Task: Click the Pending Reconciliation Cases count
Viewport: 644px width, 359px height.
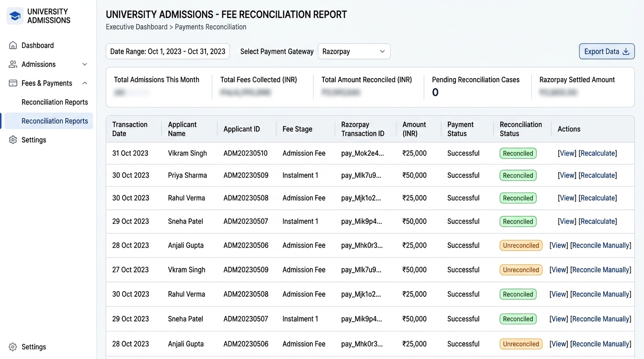Action: 435,93
